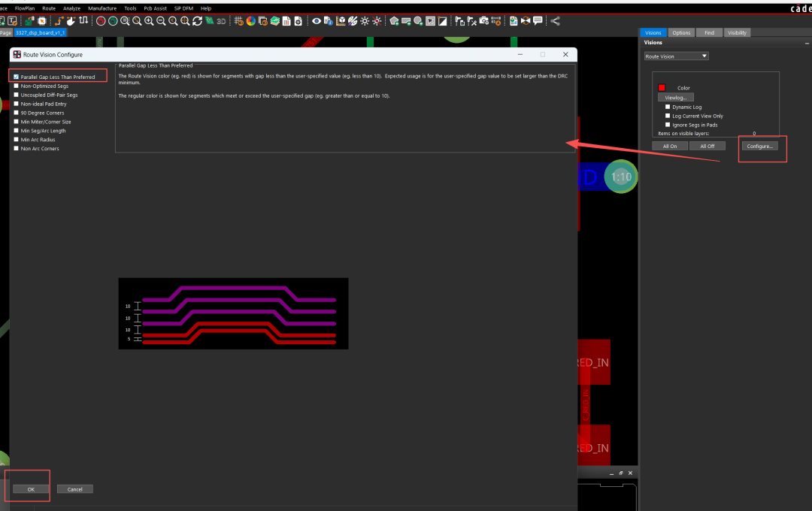Collapse the Visions panel with minus button
Screen dimensions: 812x511
[806, 43]
